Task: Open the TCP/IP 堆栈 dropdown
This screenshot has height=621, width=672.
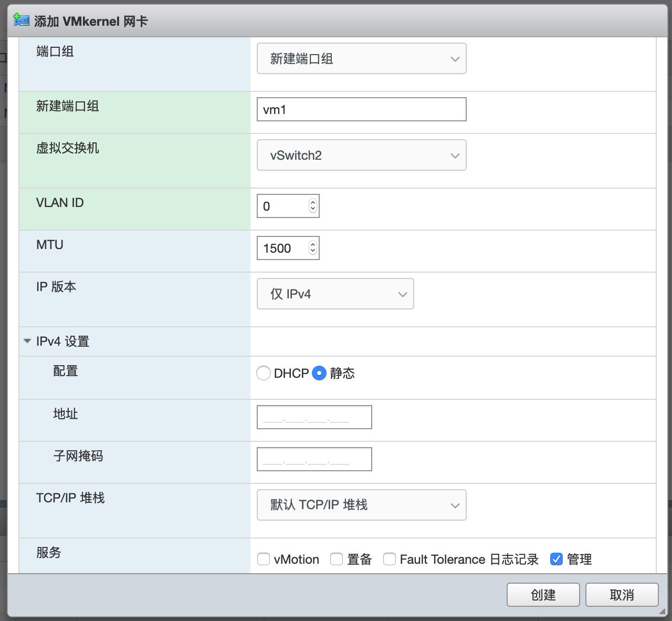Action: 361,505
